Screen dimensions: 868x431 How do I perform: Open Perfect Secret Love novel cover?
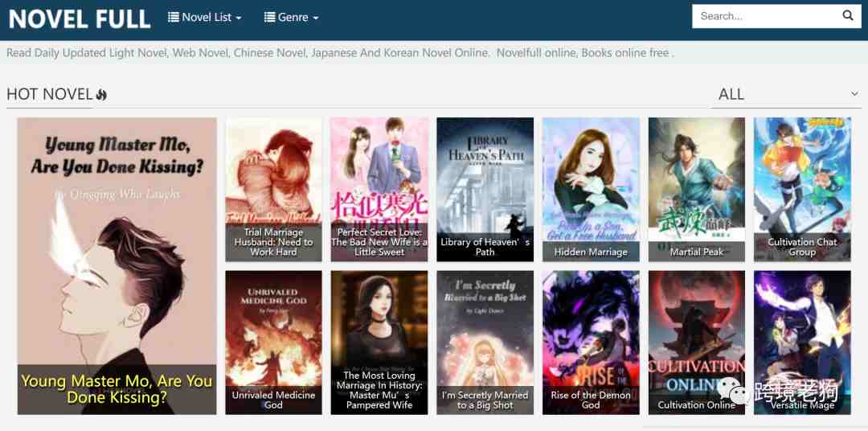click(379, 190)
